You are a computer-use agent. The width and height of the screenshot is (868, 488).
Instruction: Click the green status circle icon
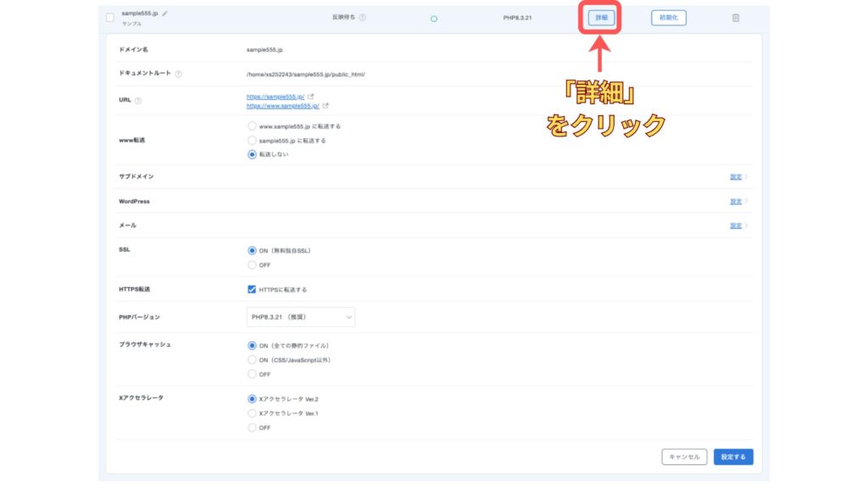434,19
